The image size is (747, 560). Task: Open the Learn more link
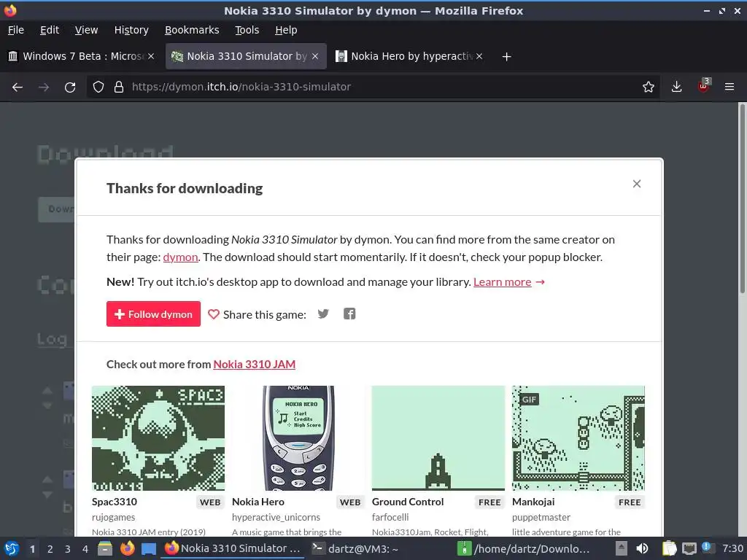tap(502, 282)
